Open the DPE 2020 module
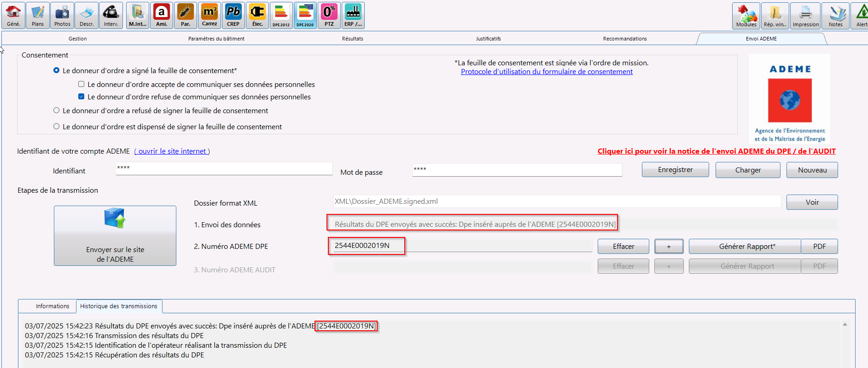868x368 pixels. [x=305, y=15]
